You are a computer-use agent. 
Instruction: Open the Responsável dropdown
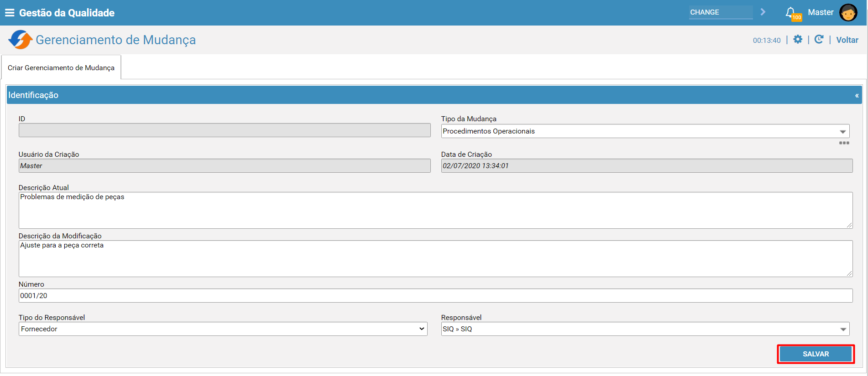(645, 329)
